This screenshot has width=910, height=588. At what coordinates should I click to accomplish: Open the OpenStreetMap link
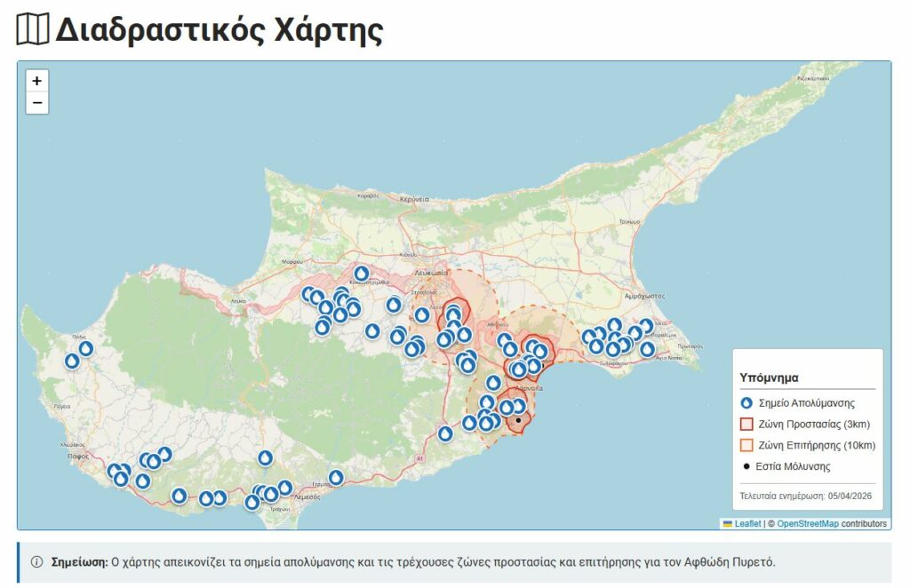[x=807, y=524]
